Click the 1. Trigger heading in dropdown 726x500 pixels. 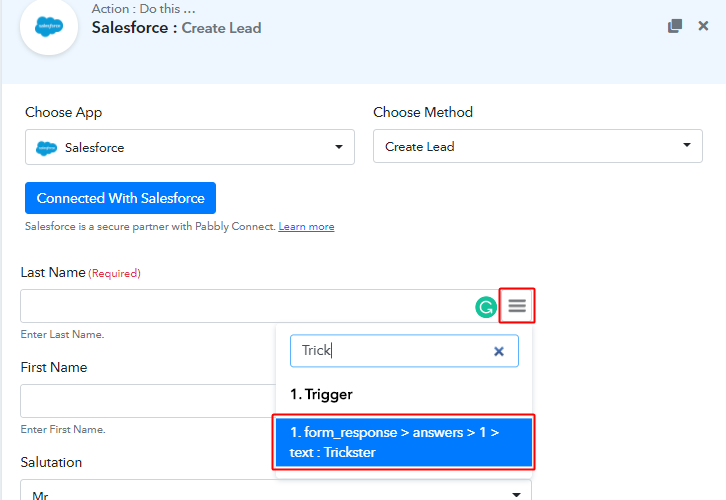tap(321, 394)
